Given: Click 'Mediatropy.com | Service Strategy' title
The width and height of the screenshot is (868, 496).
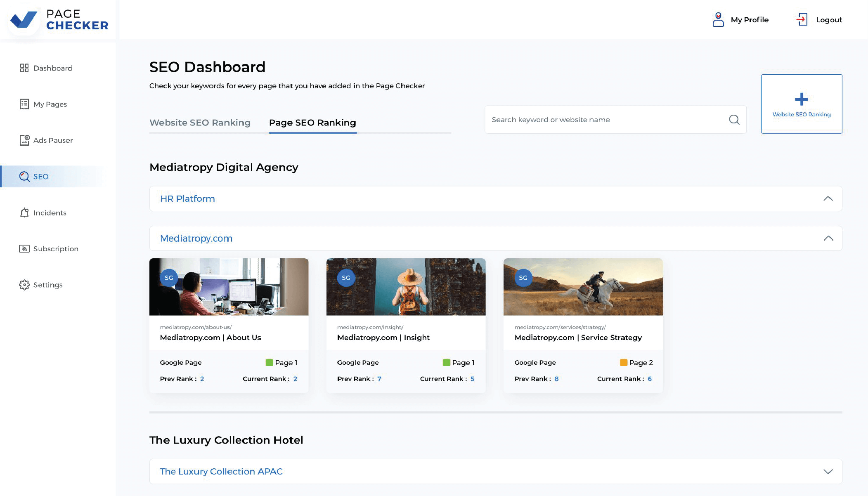Looking at the screenshot, I should coord(578,338).
